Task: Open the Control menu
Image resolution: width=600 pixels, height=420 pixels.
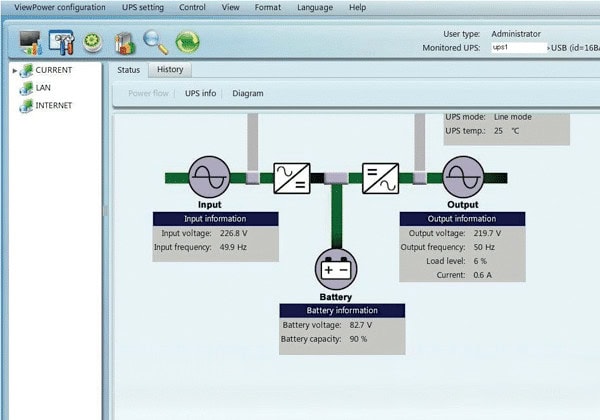Action: click(x=192, y=7)
